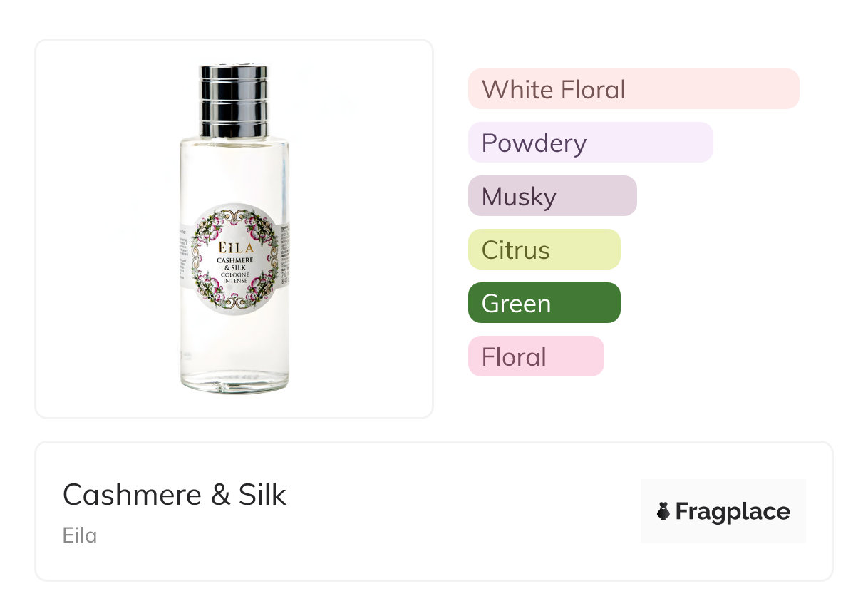Screen dimensions: 868x616
Task: Open the Cashmere & Silk fragrance title
Action: point(175,494)
